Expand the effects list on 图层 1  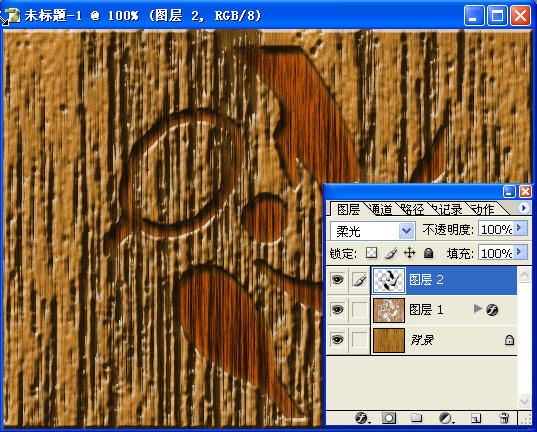pos(477,309)
